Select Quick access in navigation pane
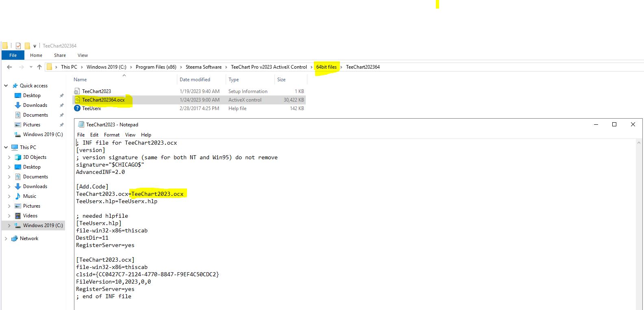644x310 pixels. click(34, 86)
